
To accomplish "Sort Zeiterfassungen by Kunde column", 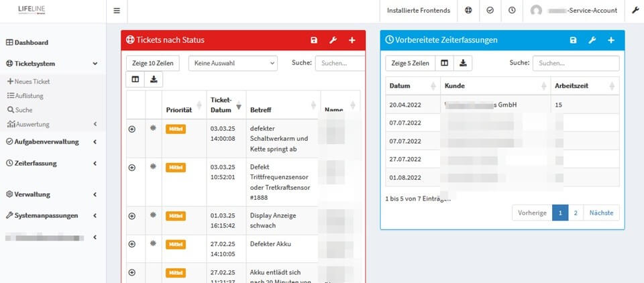I will 495,86.
